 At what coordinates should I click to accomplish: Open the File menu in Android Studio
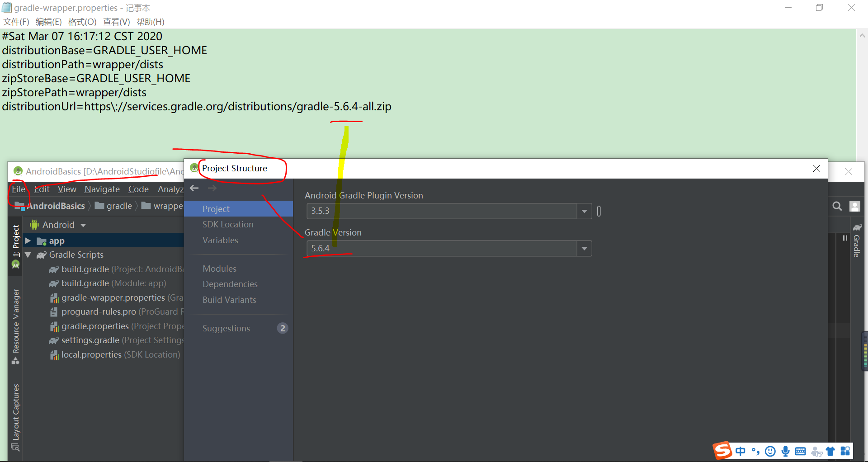pyautogui.click(x=18, y=189)
